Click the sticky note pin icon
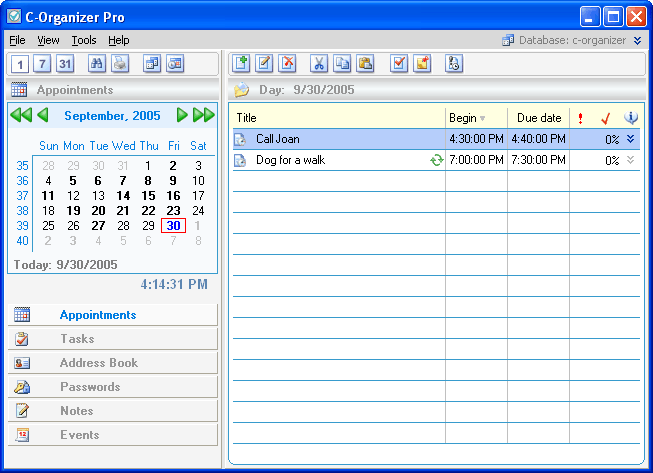Image resolution: width=653 pixels, height=473 pixels. 422,64
